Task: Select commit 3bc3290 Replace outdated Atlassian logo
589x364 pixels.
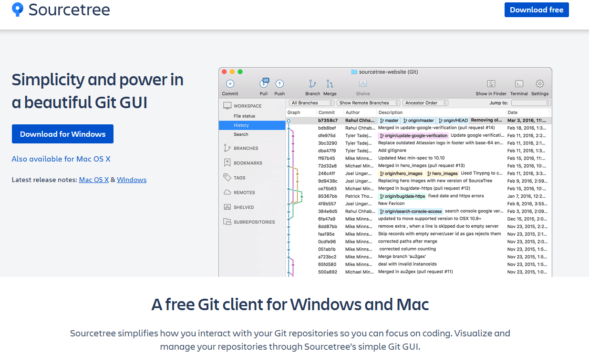Action: tap(419, 143)
